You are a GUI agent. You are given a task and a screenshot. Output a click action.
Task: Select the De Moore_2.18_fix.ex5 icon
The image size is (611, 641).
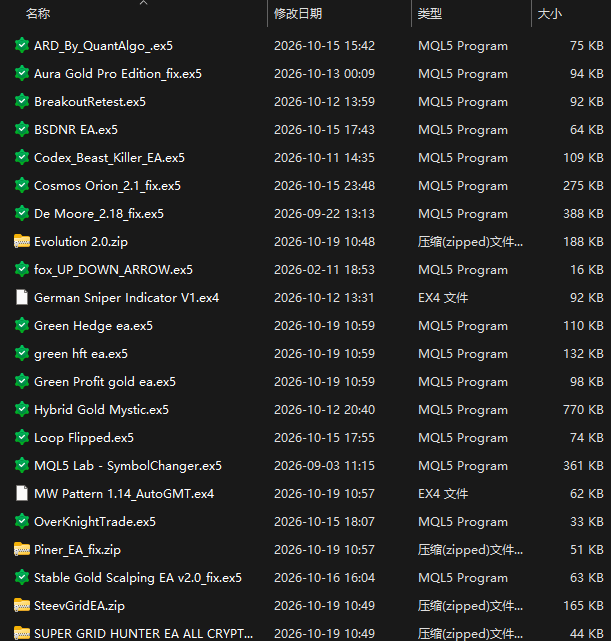[22, 213]
